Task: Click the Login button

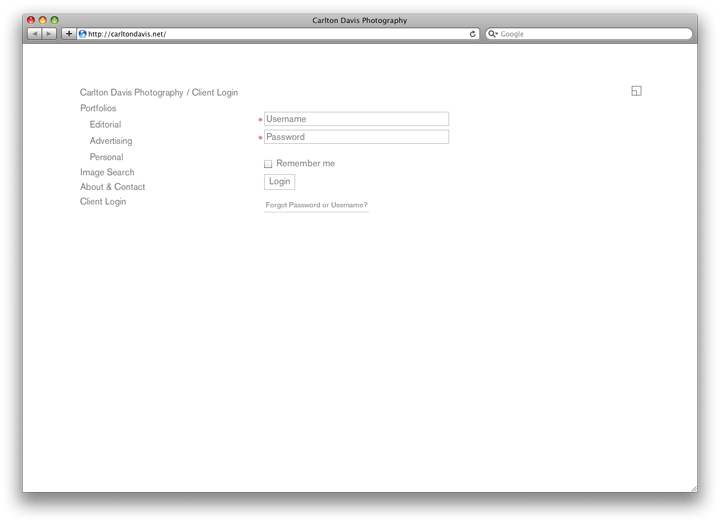Action: click(x=279, y=181)
